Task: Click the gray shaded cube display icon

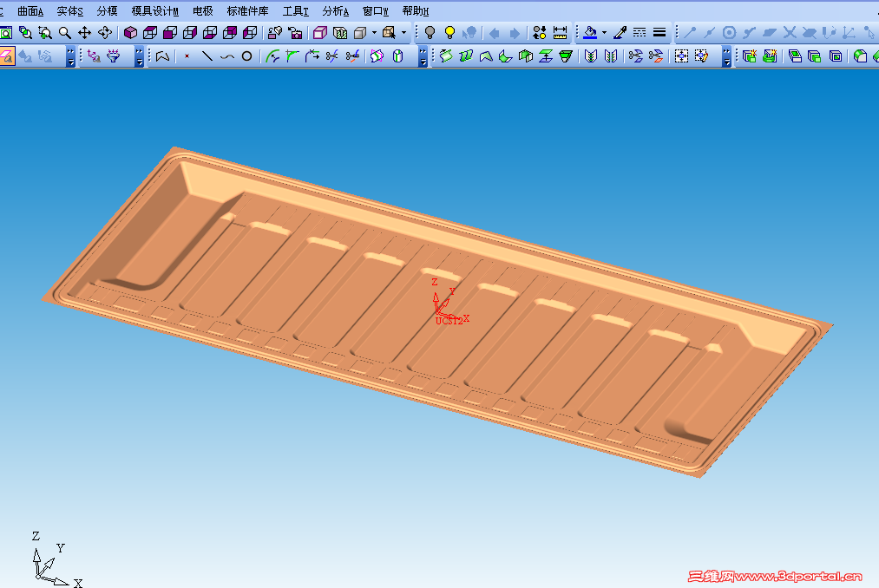Action: pyautogui.click(x=360, y=32)
